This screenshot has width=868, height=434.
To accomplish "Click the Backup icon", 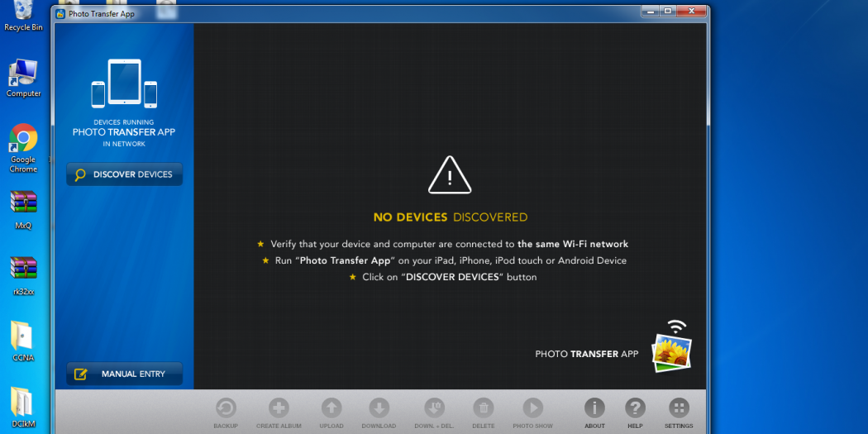I will [x=226, y=408].
